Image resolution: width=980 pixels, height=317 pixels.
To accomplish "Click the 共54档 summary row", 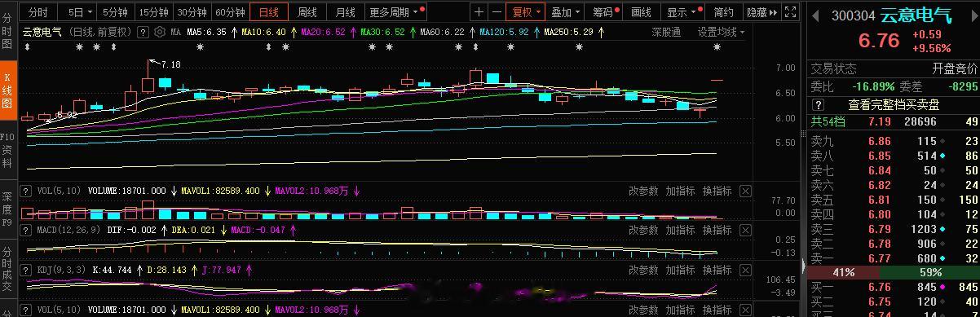I will click(894, 121).
